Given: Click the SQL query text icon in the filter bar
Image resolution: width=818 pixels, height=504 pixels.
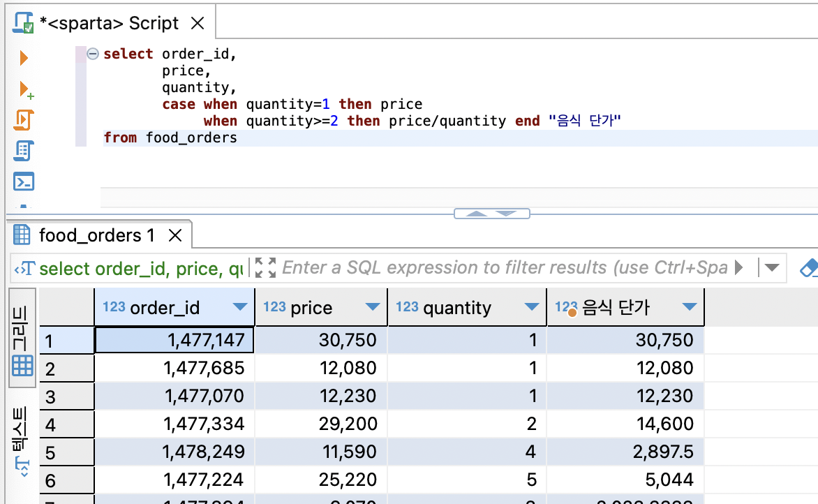Looking at the screenshot, I should pyautogui.click(x=24, y=268).
